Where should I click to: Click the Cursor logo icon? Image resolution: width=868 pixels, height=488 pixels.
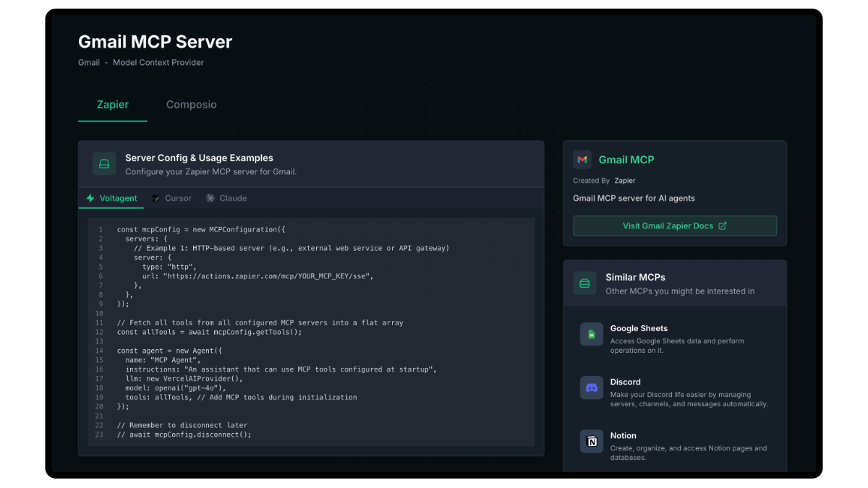156,198
